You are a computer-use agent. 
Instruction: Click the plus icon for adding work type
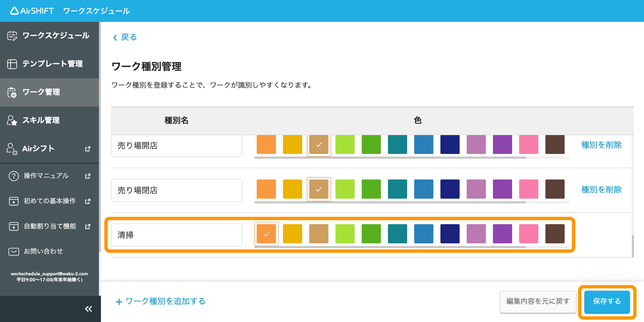[119, 302]
